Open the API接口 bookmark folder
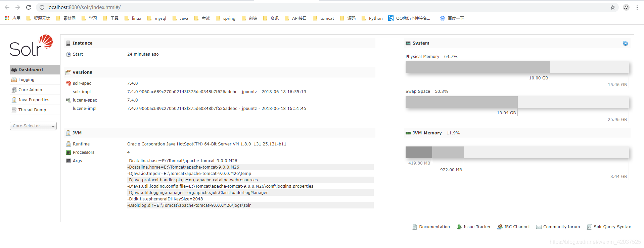This screenshot has width=644, height=248. pyautogui.click(x=295, y=18)
